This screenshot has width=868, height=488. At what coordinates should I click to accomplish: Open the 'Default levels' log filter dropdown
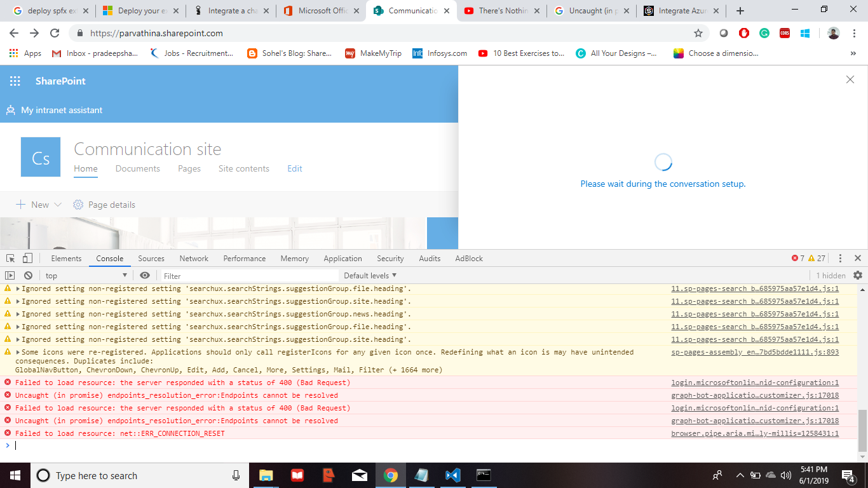(369, 275)
